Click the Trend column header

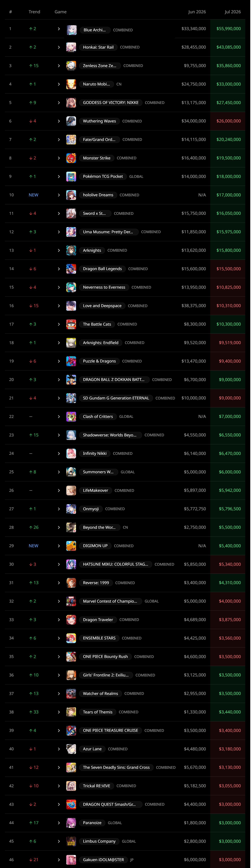pyautogui.click(x=34, y=12)
